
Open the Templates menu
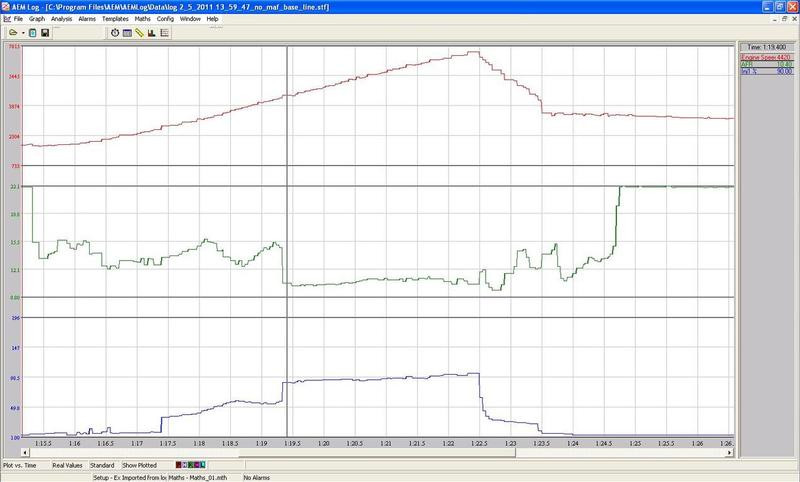pos(115,19)
